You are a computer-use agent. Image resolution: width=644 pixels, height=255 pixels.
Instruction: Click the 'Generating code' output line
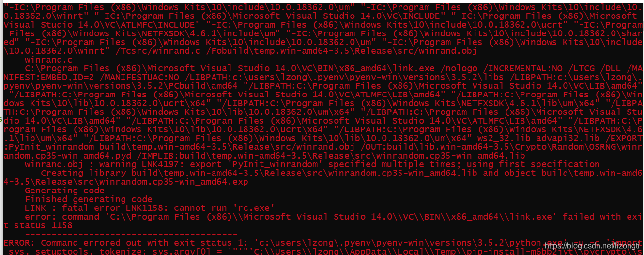click(64, 191)
